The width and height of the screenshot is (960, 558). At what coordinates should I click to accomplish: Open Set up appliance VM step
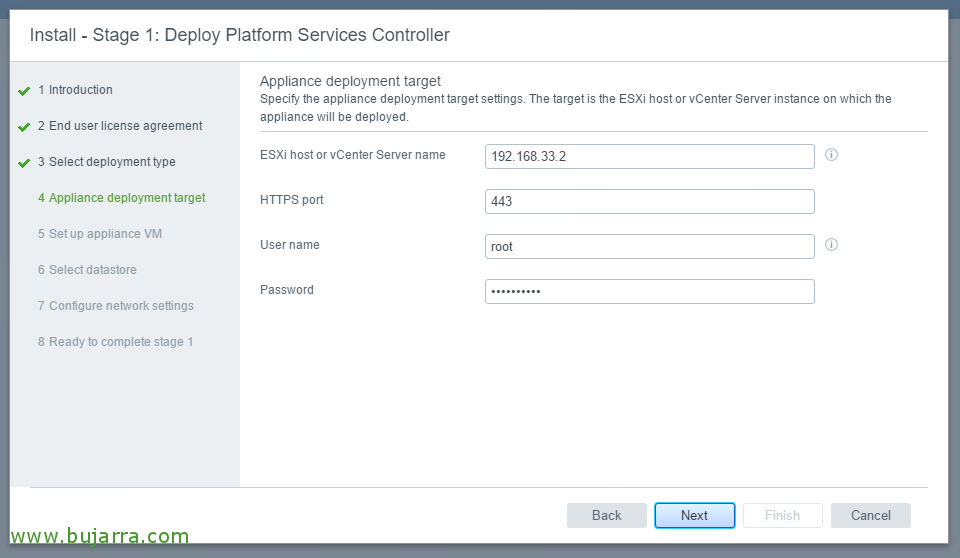[x=100, y=233]
